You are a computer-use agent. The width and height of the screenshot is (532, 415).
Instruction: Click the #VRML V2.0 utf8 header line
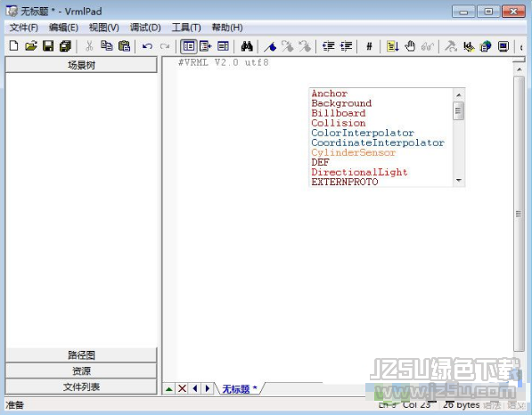click(x=224, y=62)
